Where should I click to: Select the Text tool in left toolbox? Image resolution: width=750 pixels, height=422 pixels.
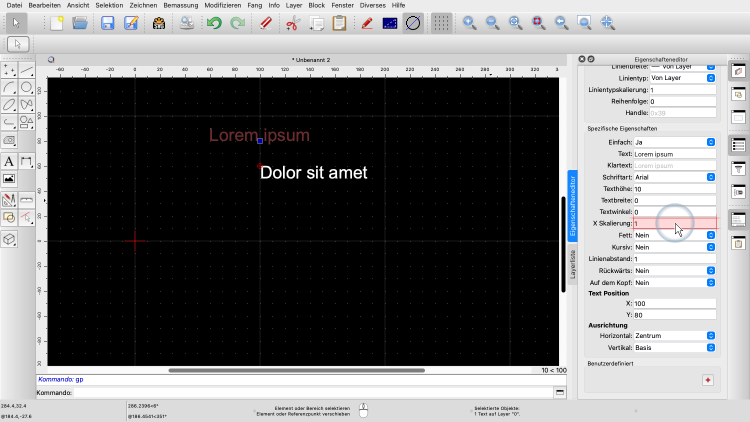[x=9, y=161]
